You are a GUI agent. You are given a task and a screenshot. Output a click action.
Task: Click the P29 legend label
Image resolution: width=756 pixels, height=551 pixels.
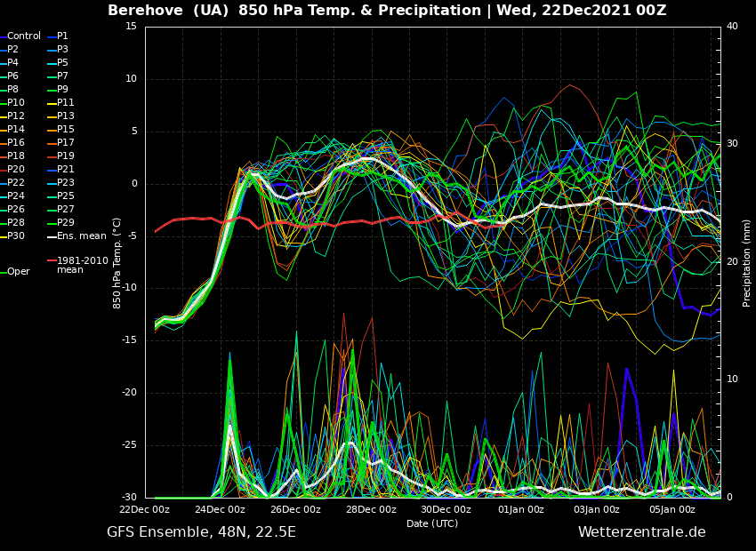pyautogui.click(x=66, y=223)
